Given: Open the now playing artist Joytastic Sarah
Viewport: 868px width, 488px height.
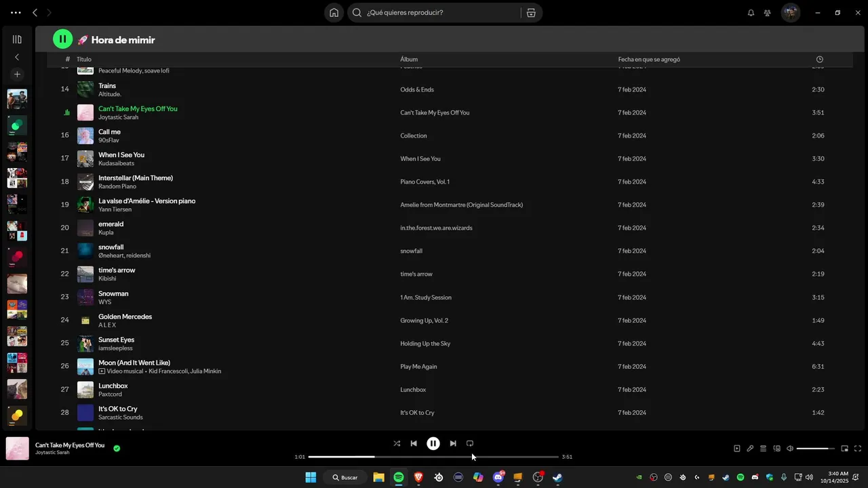Looking at the screenshot, I should tap(52, 453).
